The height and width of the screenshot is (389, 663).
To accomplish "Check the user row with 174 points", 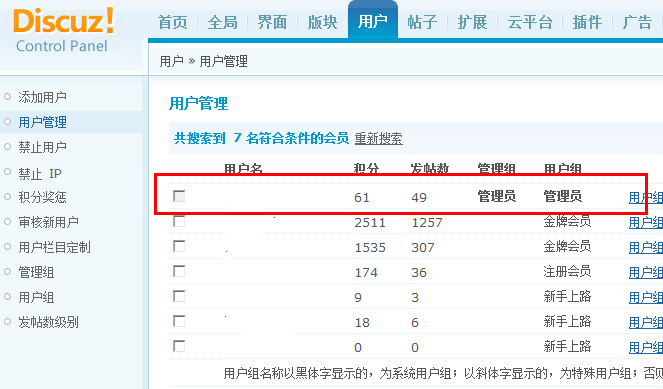I will click(x=179, y=271).
